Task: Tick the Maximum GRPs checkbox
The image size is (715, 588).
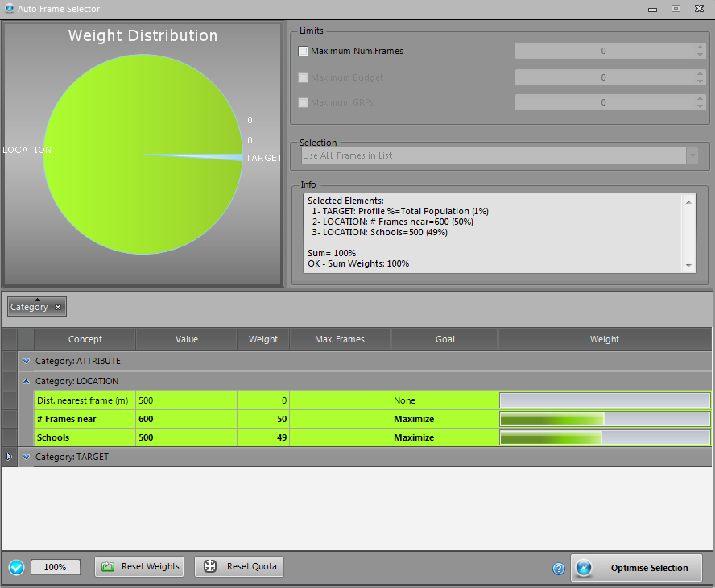Action: coord(304,103)
